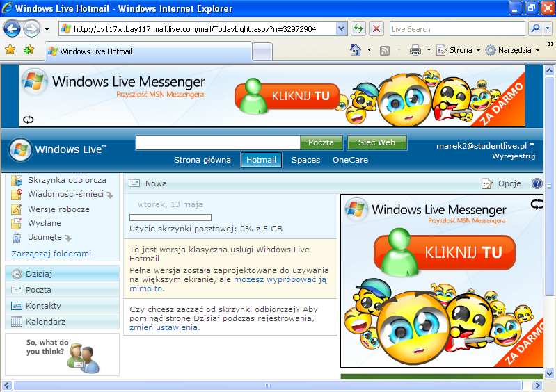Go to browser Home page icon
Image resolution: width=556 pixels, height=392 pixels.
356,50
